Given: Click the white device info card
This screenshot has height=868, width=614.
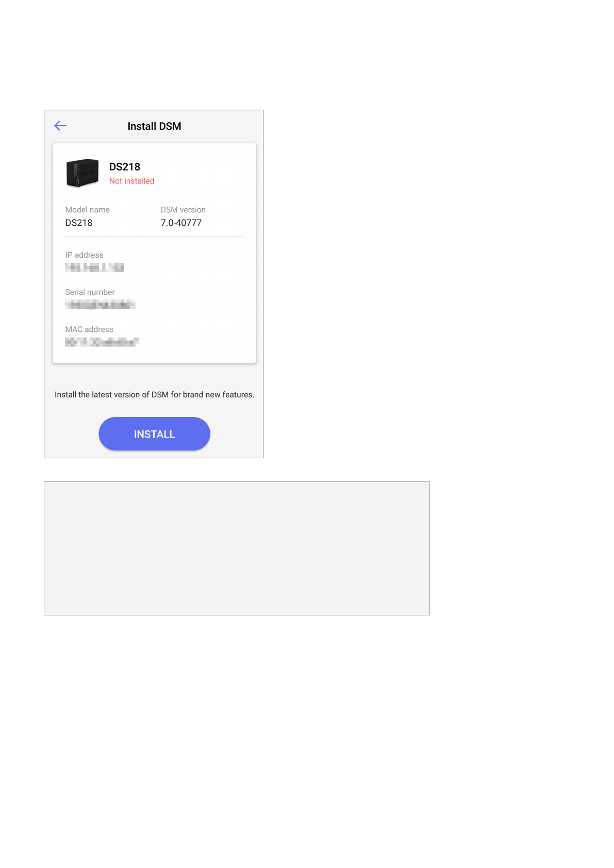Looking at the screenshot, I should point(154,253).
